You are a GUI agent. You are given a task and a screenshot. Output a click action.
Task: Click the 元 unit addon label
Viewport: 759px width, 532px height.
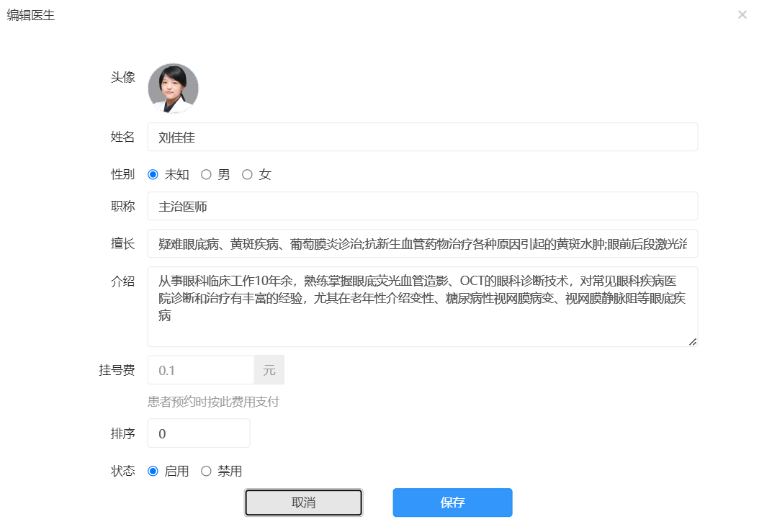(269, 370)
